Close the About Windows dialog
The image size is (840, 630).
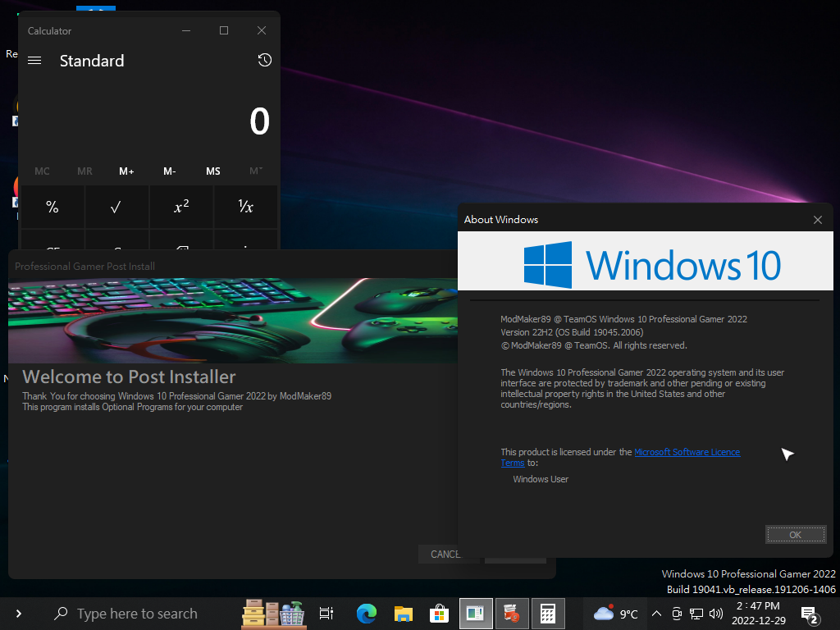point(818,220)
